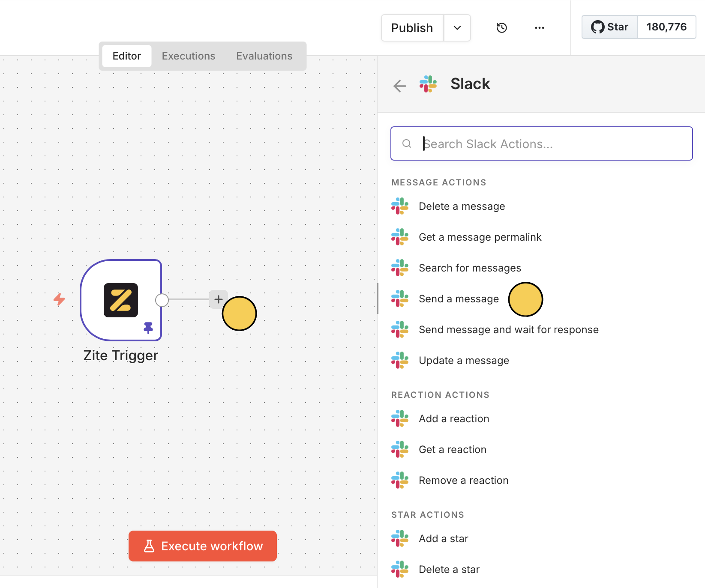Click the 180,776 star count
This screenshot has width=705, height=588.
667,27
